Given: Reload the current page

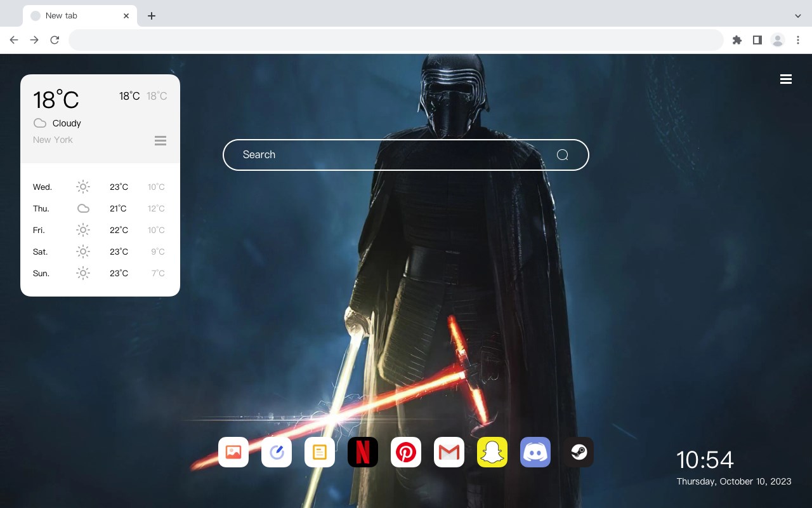Looking at the screenshot, I should 55,40.
